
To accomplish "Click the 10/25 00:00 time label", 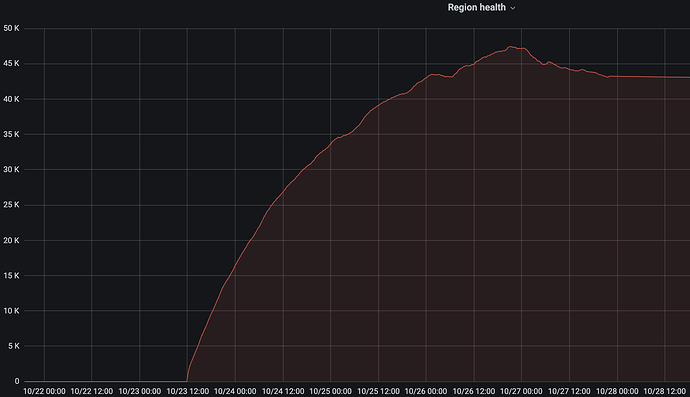I will coord(330,391).
